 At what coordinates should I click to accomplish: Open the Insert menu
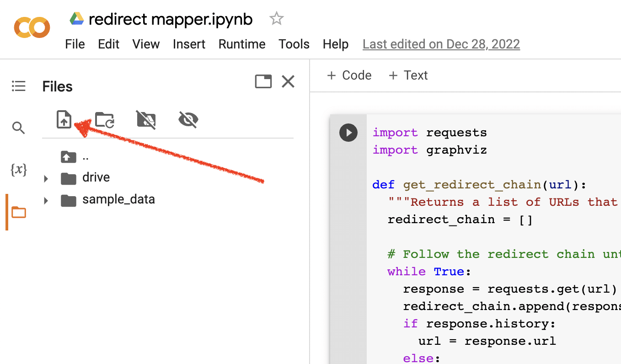[x=189, y=44]
